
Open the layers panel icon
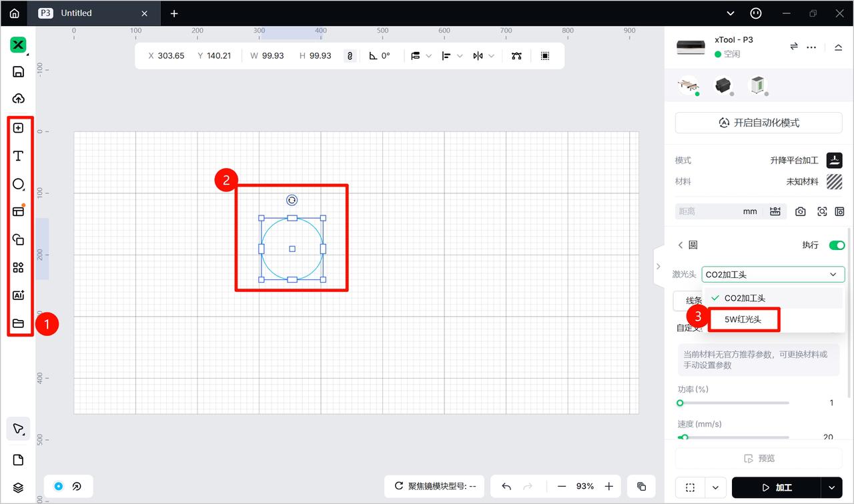pyautogui.click(x=18, y=487)
